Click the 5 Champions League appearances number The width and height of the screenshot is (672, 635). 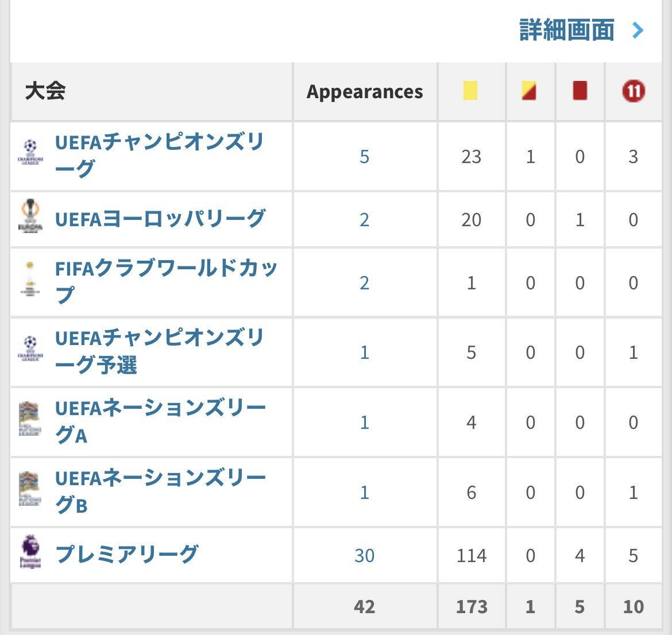coord(364,156)
